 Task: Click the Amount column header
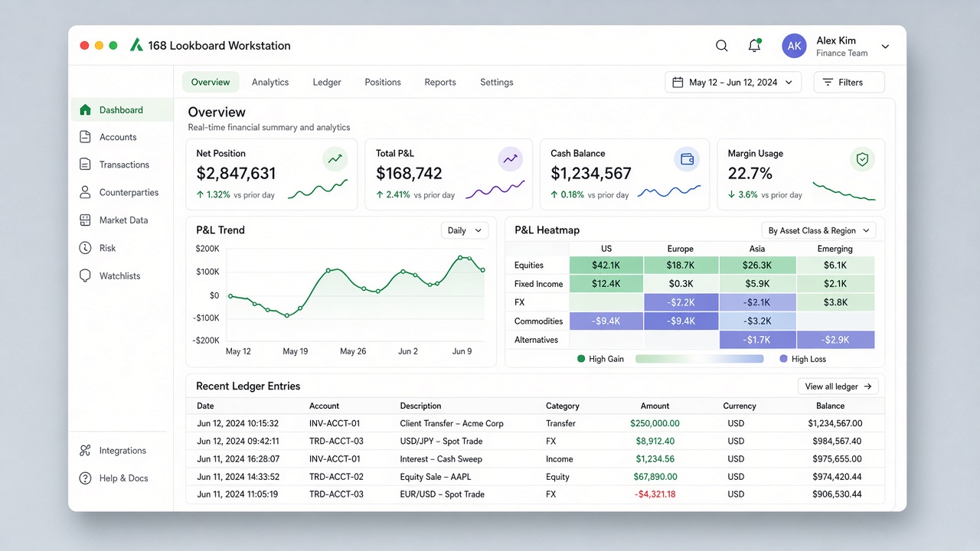tap(655, 406)
